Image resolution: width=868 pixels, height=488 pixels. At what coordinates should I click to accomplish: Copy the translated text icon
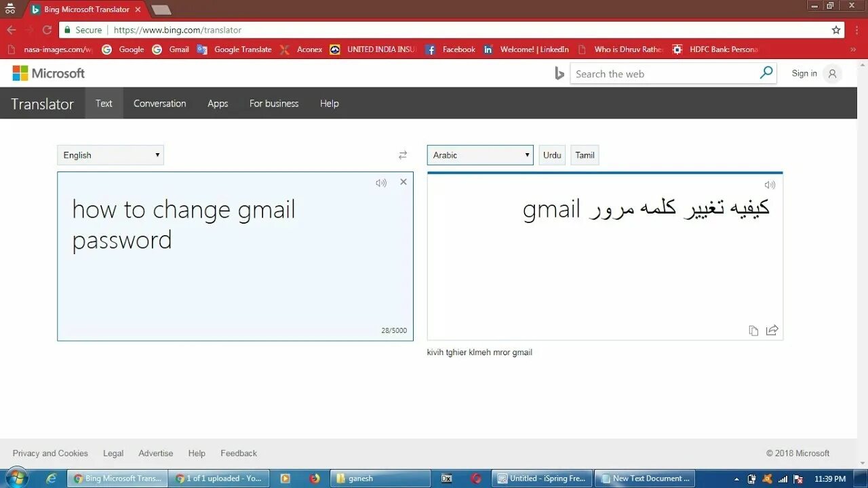coord(753,331)
